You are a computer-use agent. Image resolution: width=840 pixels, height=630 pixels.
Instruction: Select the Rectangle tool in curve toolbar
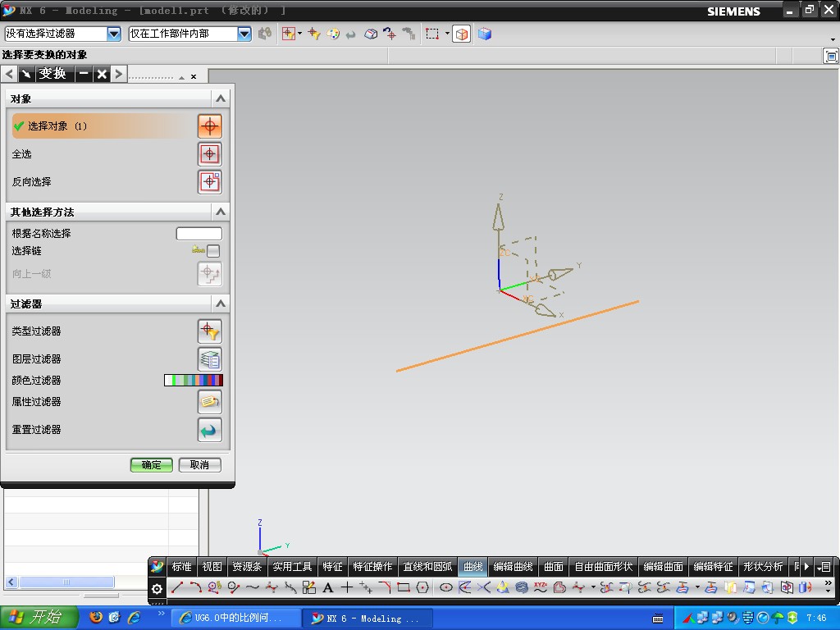404,587
